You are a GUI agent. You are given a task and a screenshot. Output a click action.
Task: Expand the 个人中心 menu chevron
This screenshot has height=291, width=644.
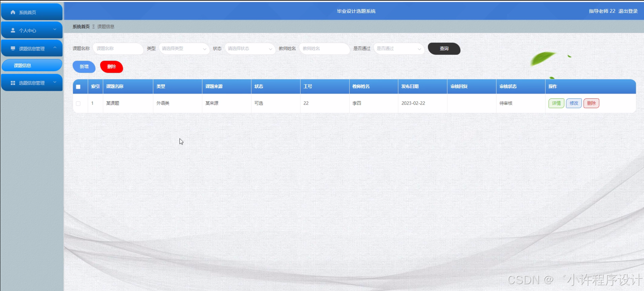point(55,30)
